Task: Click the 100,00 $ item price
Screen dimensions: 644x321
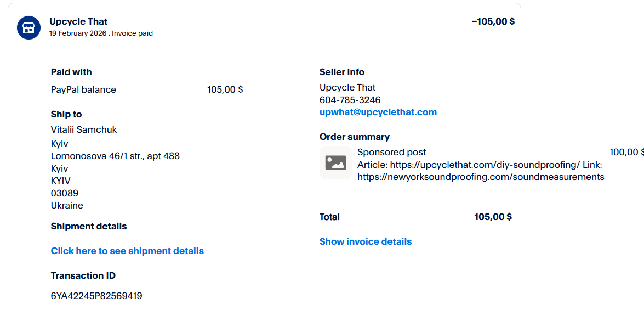Action: tap(626, 152)
